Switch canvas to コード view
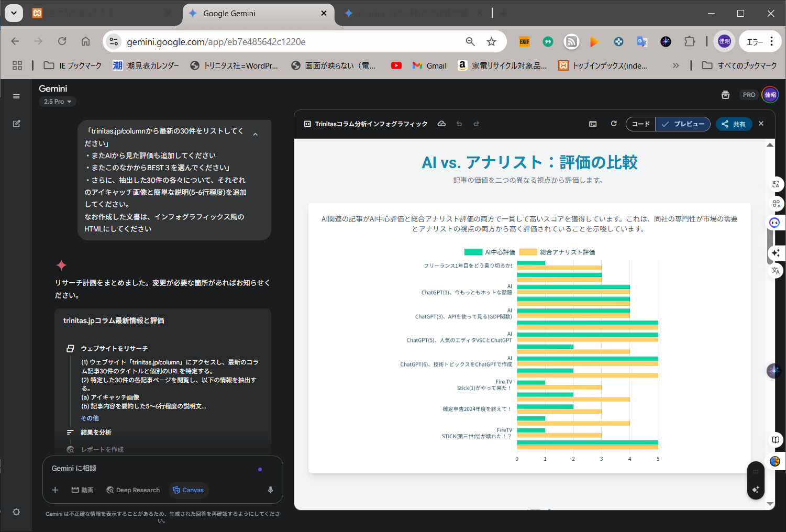This screenshot has width=786, height=532. [640, 124]
